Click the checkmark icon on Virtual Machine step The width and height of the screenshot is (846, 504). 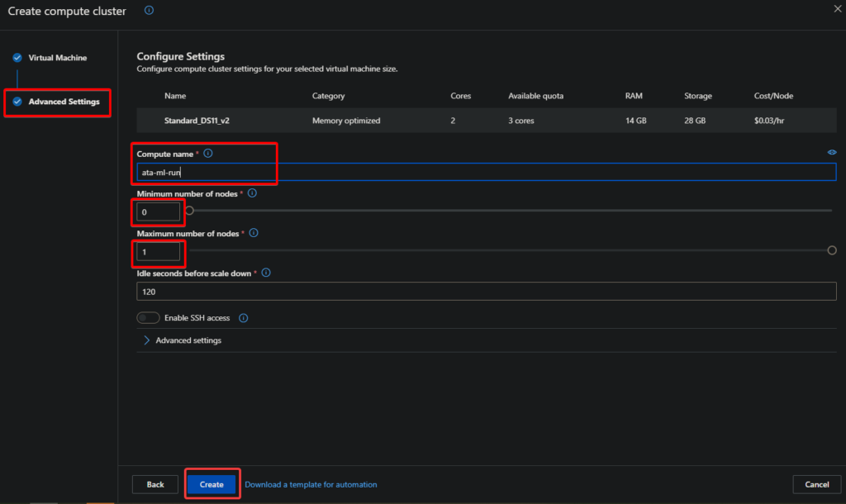(x=18, y=58)
